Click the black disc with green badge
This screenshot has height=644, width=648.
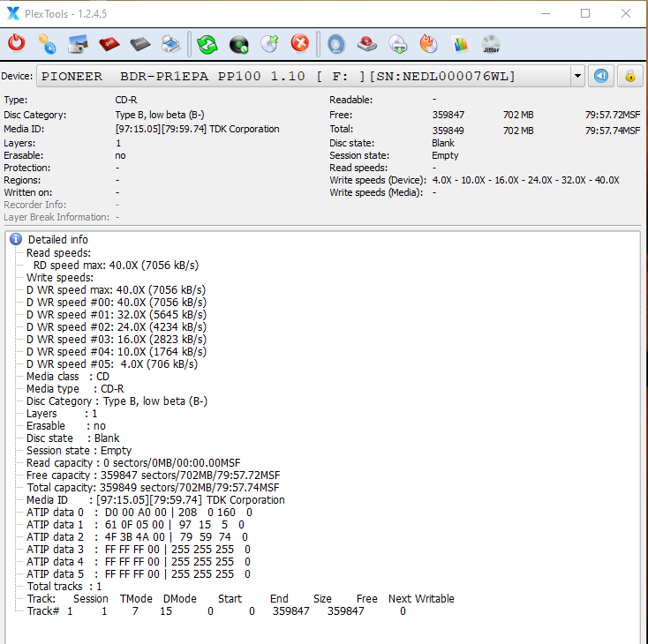click(x=238, y=44)
